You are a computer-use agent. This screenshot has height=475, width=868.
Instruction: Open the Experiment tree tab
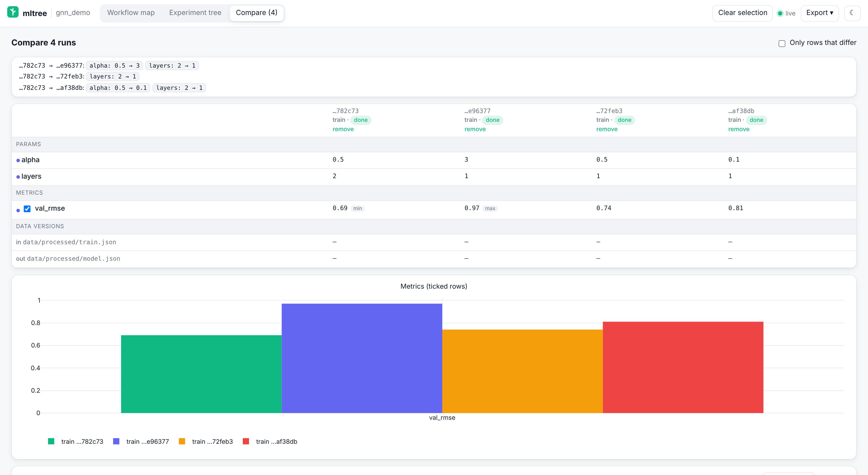click(195, 13)
